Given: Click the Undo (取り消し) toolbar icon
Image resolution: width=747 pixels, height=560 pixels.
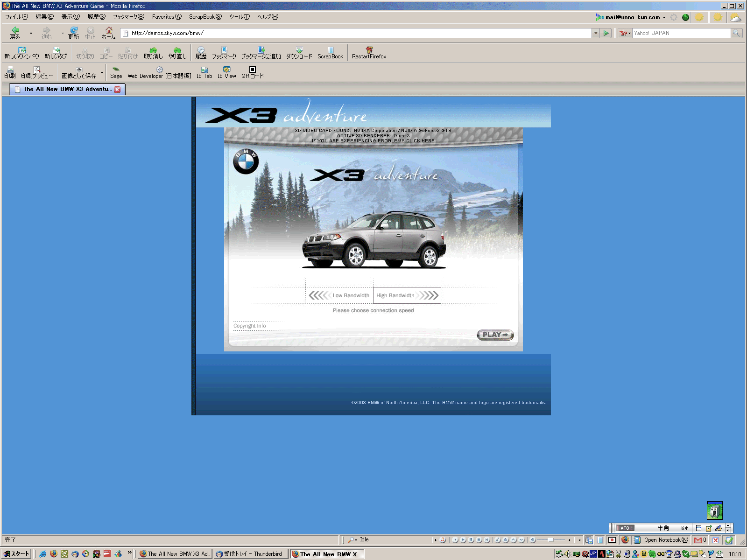Looking at the screenshot, I should click(153, 53).
